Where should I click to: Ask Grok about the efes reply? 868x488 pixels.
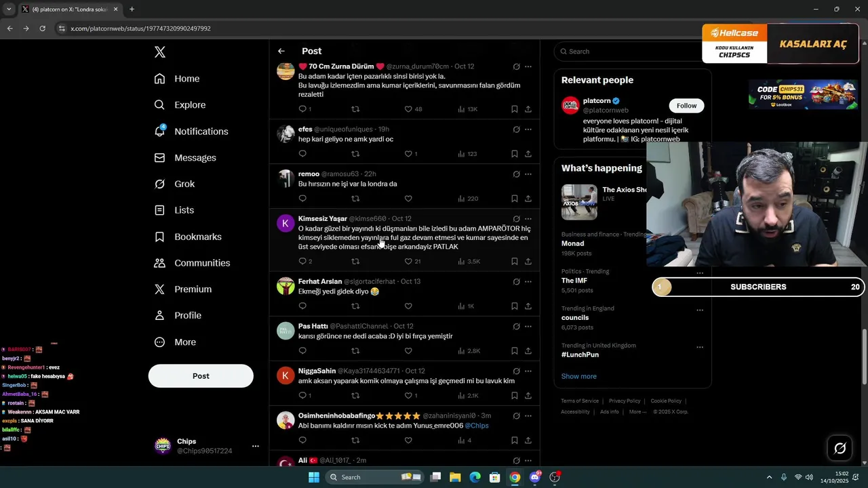[x=516, y=129]
